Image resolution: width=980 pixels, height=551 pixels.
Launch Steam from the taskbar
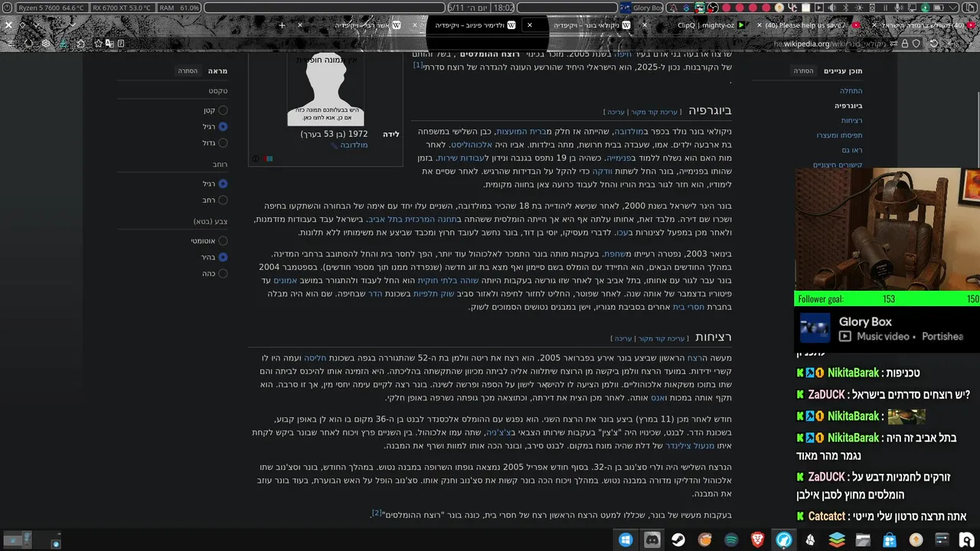click(x=678, y=540)
